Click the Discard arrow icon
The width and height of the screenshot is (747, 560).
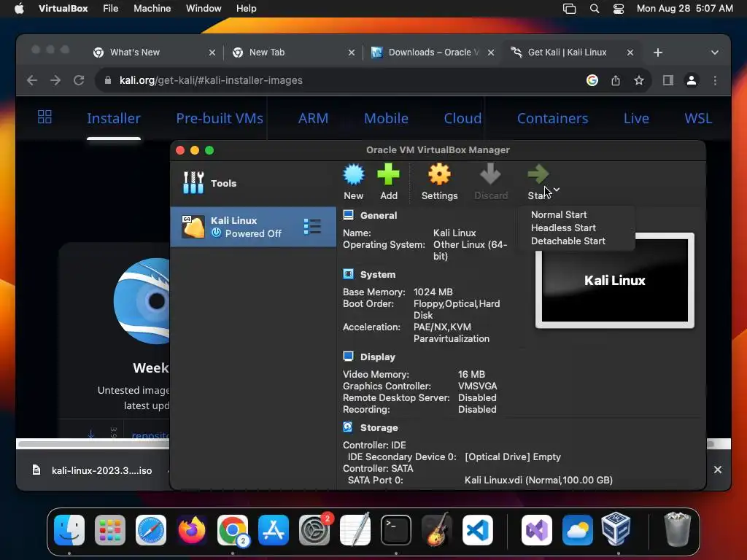click(490, 174)
